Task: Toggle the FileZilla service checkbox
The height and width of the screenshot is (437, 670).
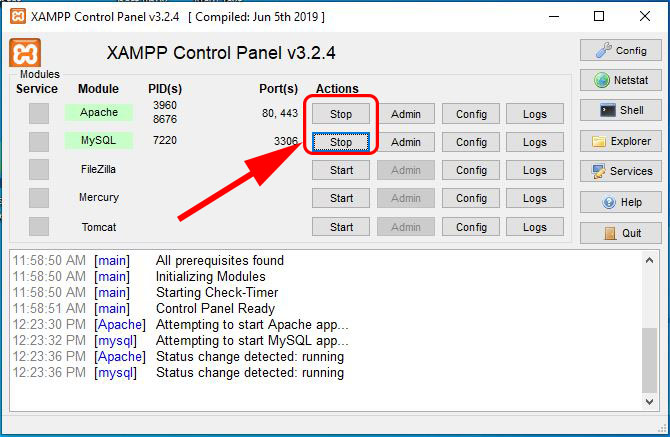Action: 39,170
